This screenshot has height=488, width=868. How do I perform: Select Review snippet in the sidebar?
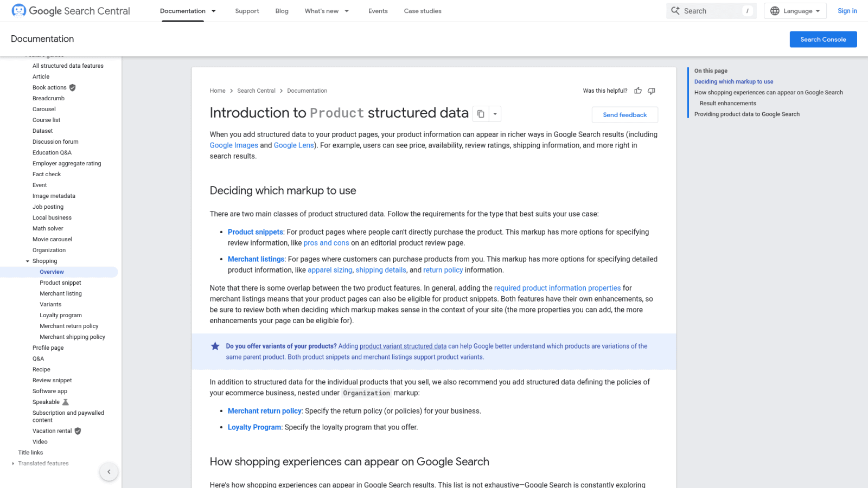(52, 380)
